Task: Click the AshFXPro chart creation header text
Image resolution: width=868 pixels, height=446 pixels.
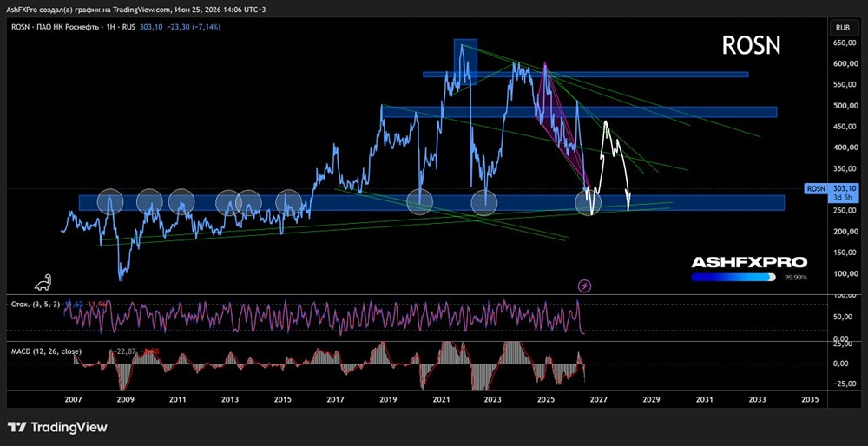Action: click(137, 10)
